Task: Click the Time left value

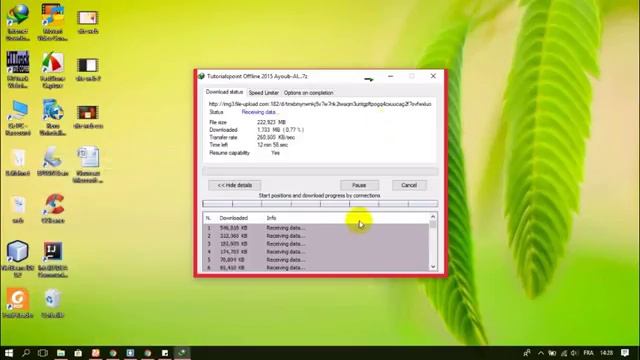Action: pos(272,145)
